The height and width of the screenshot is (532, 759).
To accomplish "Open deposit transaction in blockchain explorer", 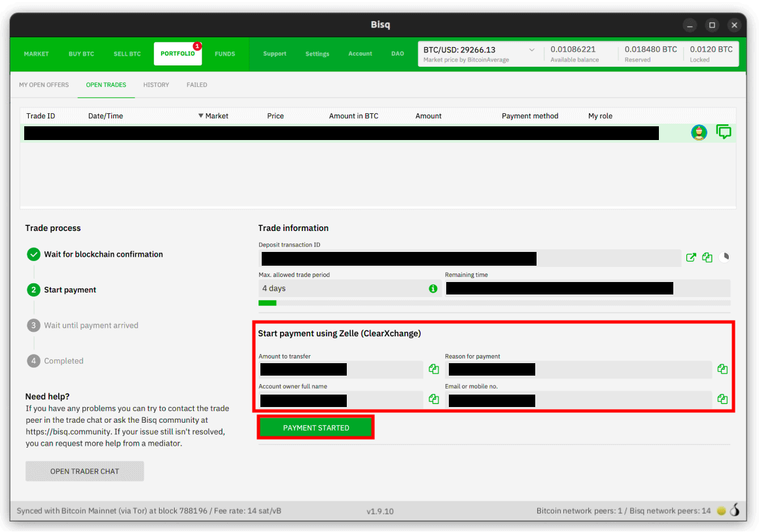I will [x=691, y=258].
